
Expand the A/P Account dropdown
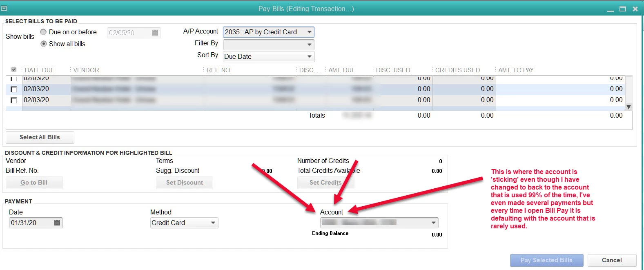point(310,32)
